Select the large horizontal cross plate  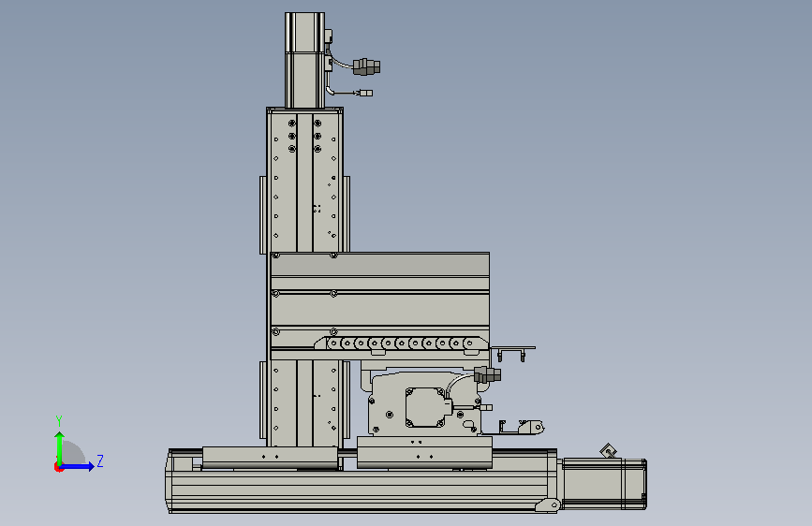pyautogui.click(x=379, y=305)
